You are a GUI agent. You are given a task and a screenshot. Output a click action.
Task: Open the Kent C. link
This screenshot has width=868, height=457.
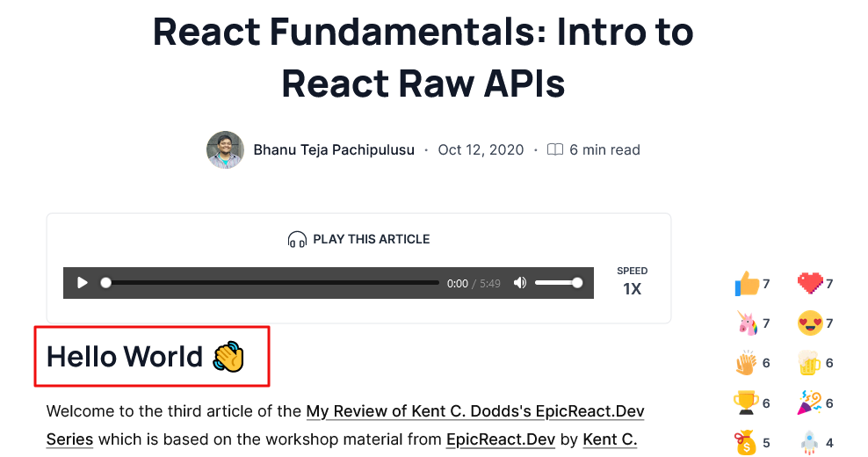pyautogui.click(x=610, y=439)
